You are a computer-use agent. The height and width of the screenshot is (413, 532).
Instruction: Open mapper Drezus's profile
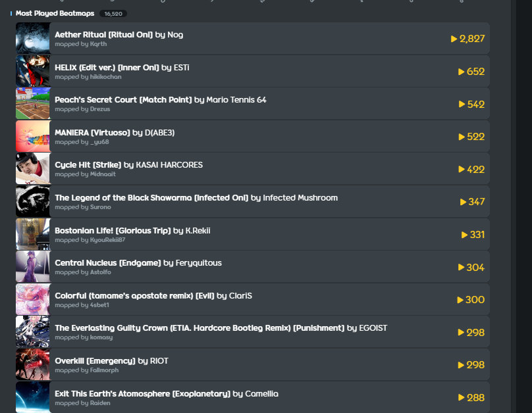pos(100,109)
